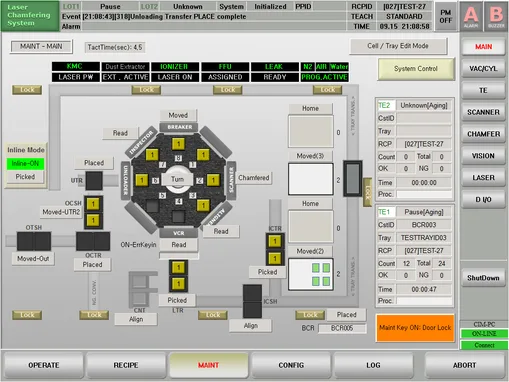Image resolution: width=509 pixels, height=382 pixels.
Task: Open the TE side menu page
Action: pos(483,90)
